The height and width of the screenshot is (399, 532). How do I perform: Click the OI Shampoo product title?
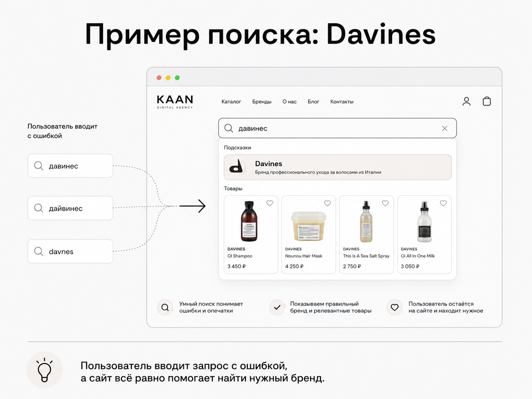click(x=240, y=256)
